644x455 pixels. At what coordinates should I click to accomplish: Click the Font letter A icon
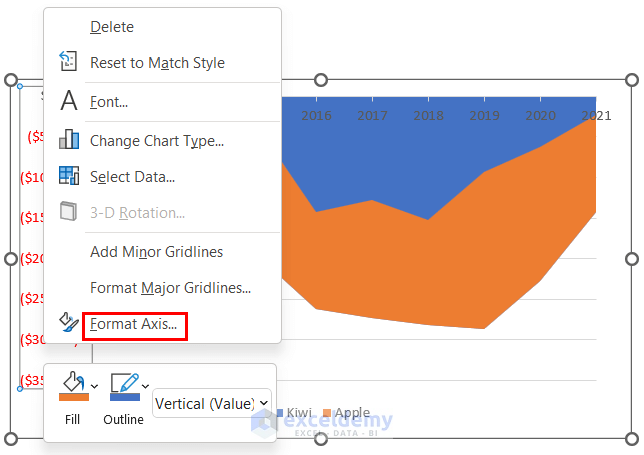[69, 101]
